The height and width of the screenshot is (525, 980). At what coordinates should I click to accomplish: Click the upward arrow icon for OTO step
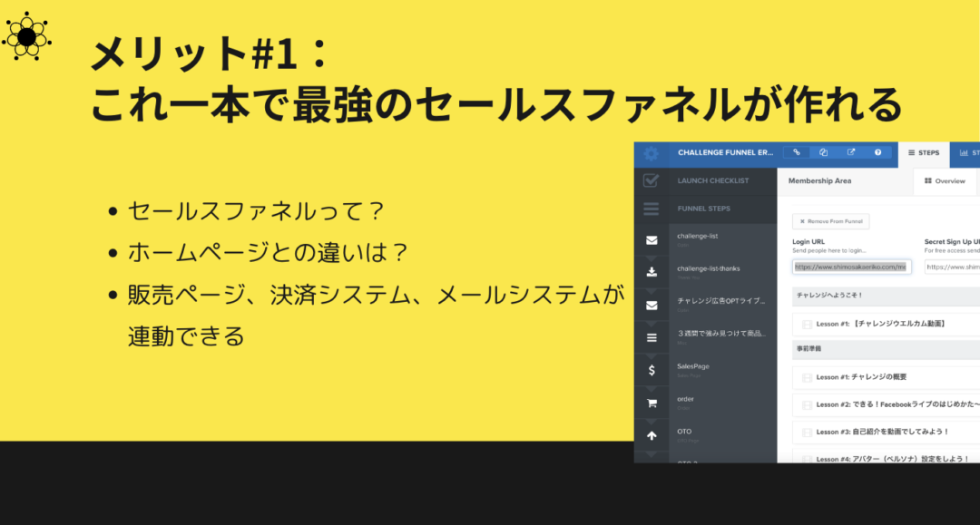[651, 434]
